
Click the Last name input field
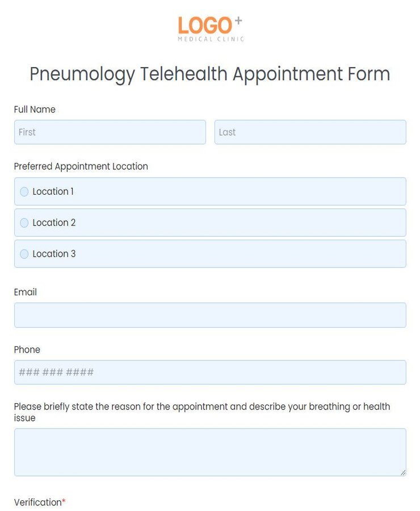310,132
